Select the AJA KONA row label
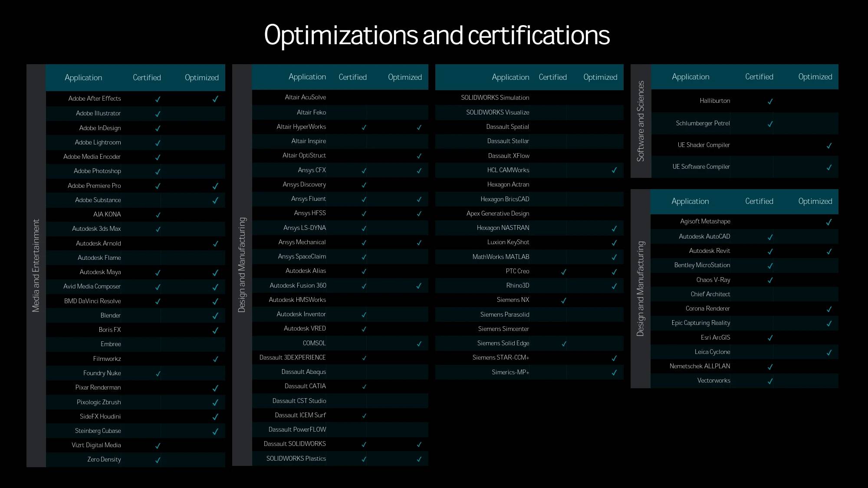Screen dimensions: 868x488 coord(107,214)
